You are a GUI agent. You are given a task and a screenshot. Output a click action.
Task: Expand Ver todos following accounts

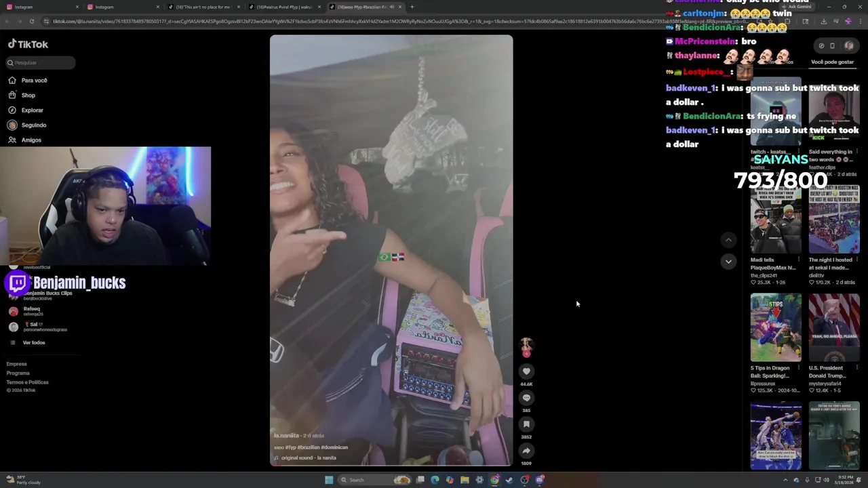tap(27, 342)
